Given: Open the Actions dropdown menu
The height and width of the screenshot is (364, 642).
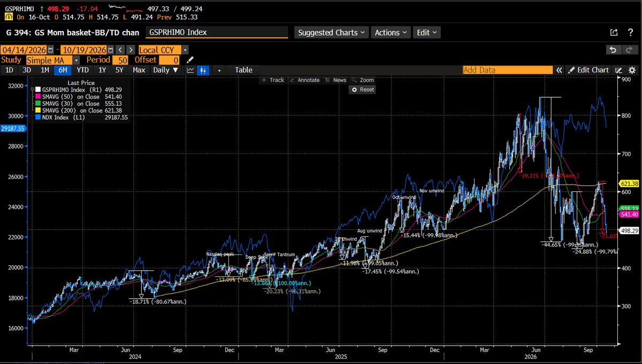Looking at the screenshot, I should point(391,33).
